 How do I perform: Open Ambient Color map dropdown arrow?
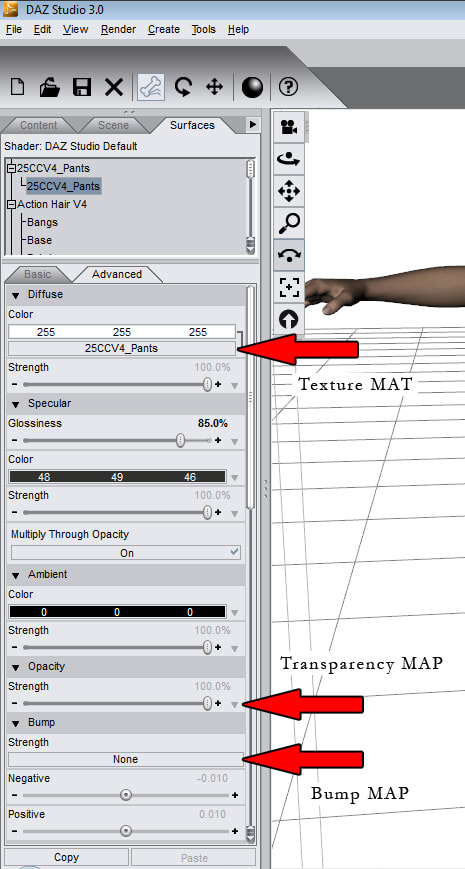234,613
